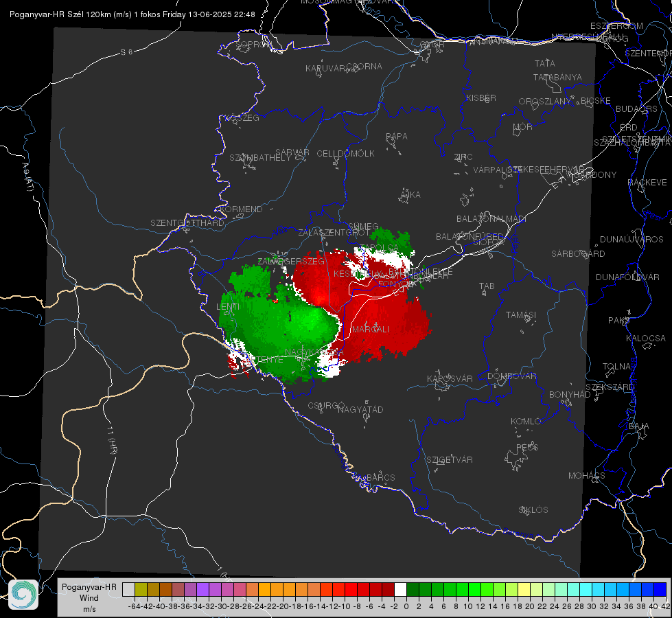Click the RACKEVE city label
The height and width of the screenshot is (618, 672).
(647, 183)
